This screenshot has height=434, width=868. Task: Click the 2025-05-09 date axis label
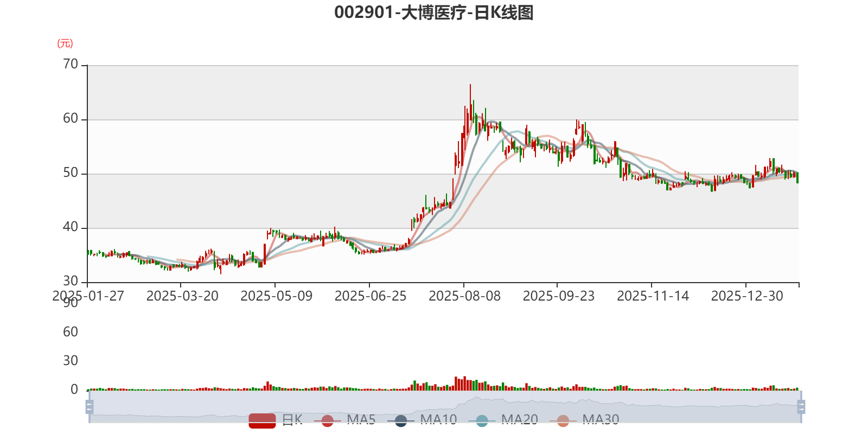click(277, 296)
